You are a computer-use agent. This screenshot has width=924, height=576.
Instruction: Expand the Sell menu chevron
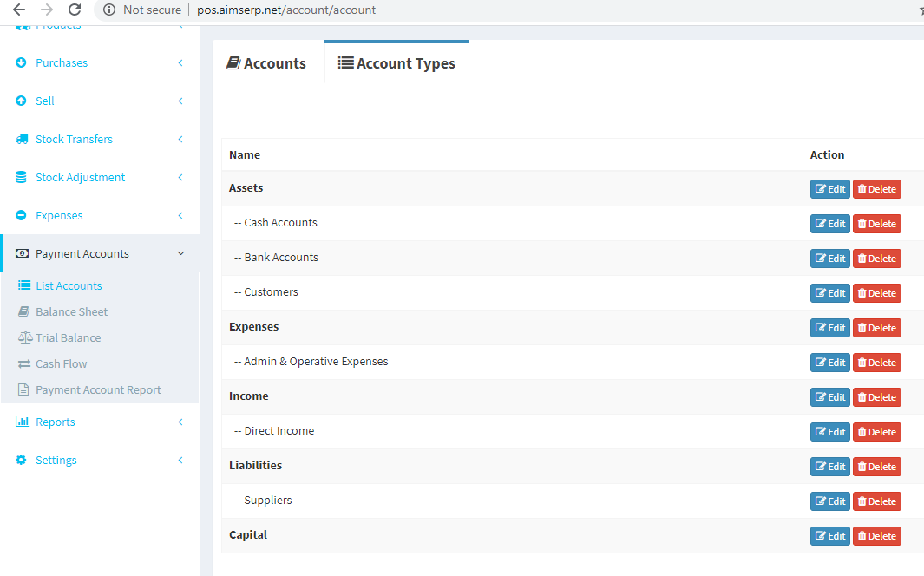pos(180,101)
